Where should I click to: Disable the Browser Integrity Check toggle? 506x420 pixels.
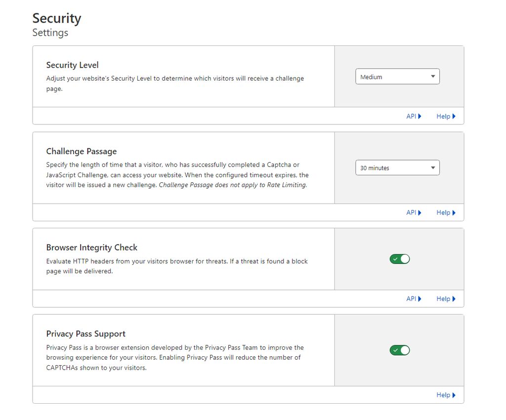click(399, 258)
